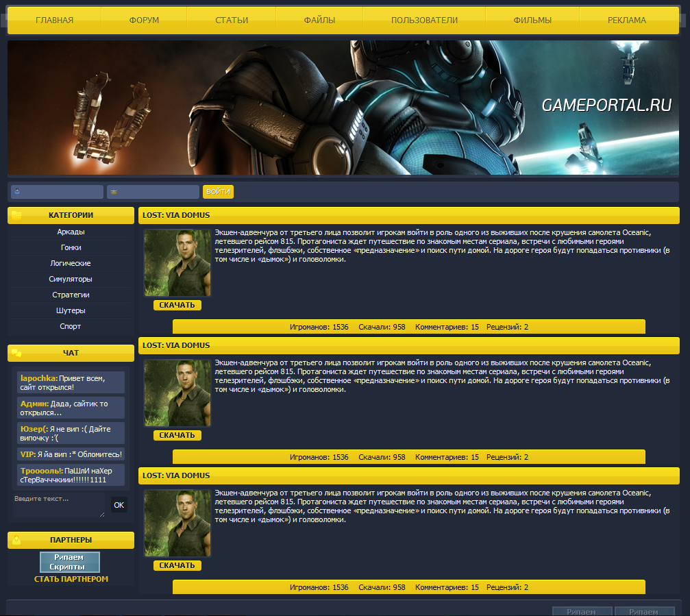Image resolution: width=690 pixels, height=616 pixels.
Task: Click Игроманов: 1536 in third post
Action: click(319, 587)
